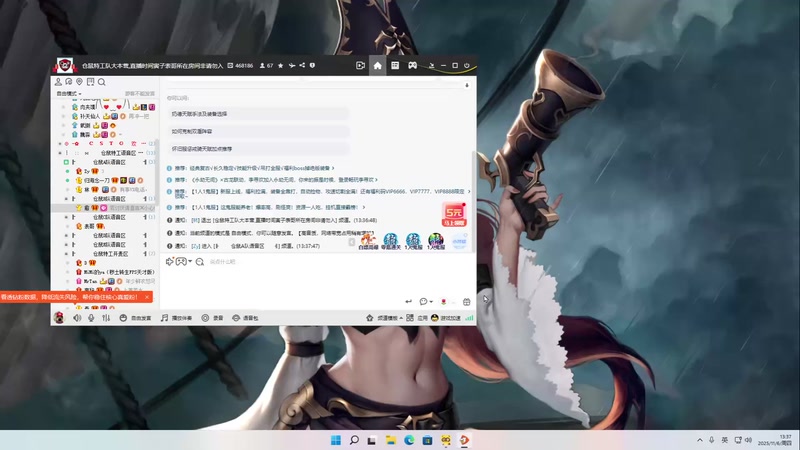The height and width of the screenshot is (450, 800).
Task: Open the gamepad dropdown arrow above chat input
Action: pyautogui.click(x=190, y=261)
